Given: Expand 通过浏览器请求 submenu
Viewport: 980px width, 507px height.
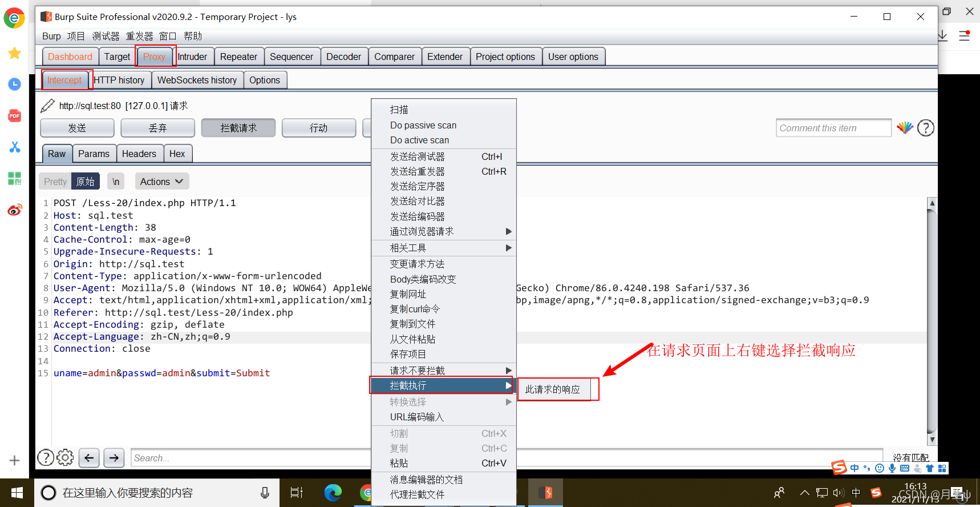Looking at the screenshot, I should coord(444,231).
